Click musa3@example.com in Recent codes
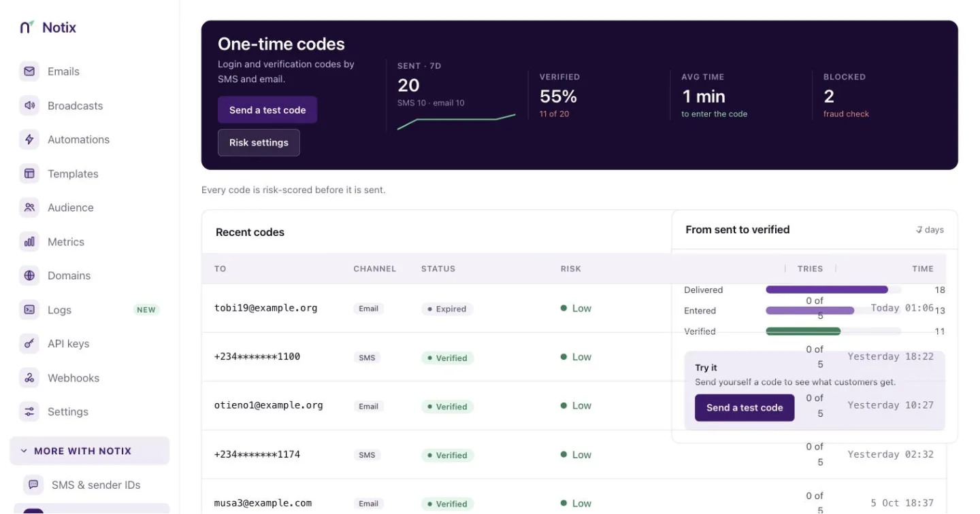Viewport: 980px width, 514px height. [x=263, y=503]
